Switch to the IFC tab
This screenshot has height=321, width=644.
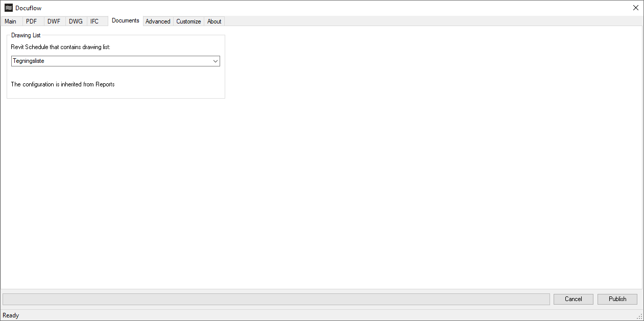click(x=94, y=21)
